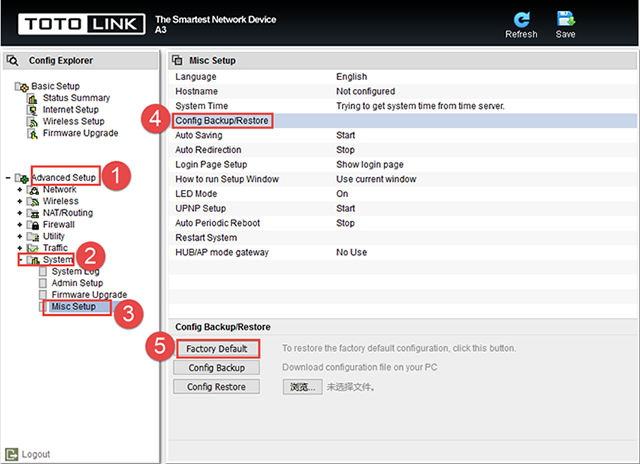The height and width of the screenshot is (464, 640).
Task: Click the page icon beside System Firmware Upgrade
Action: point(43,295)
